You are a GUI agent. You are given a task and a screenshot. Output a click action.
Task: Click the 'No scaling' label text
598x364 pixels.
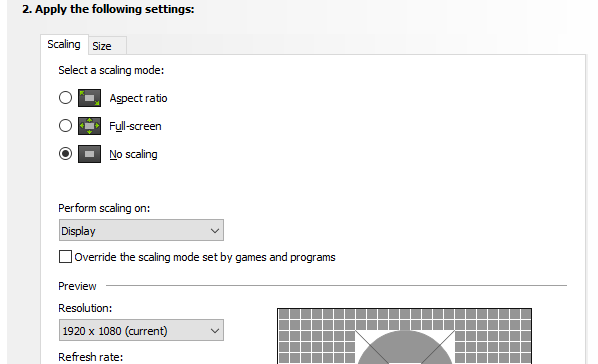(133, 155)
